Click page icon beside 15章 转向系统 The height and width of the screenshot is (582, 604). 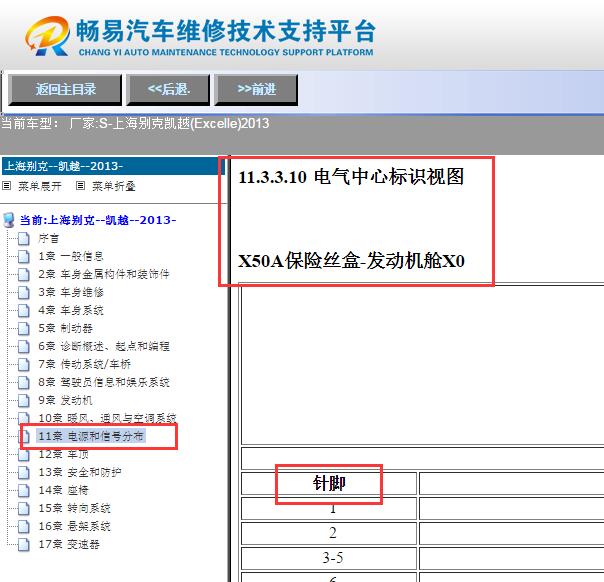(24, 508)
